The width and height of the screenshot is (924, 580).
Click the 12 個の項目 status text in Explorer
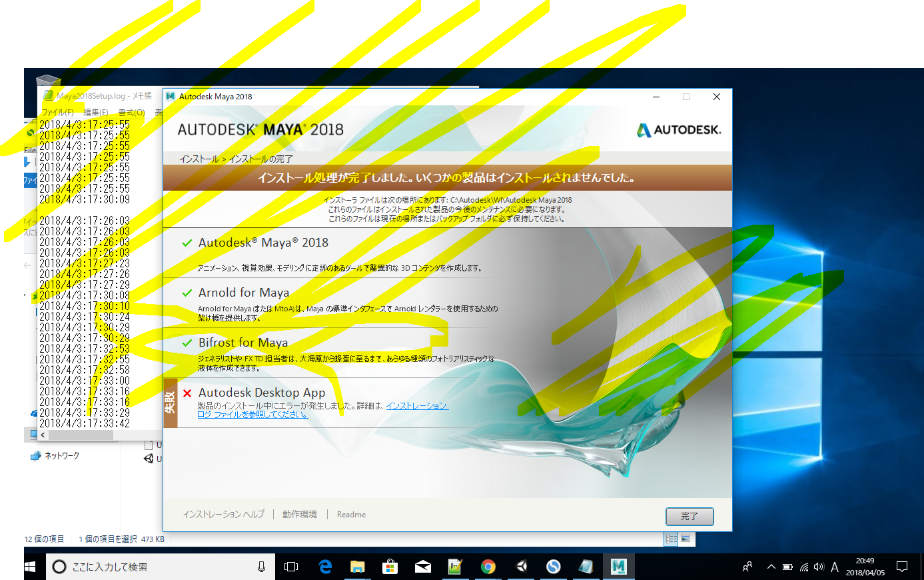click(45, 539)
